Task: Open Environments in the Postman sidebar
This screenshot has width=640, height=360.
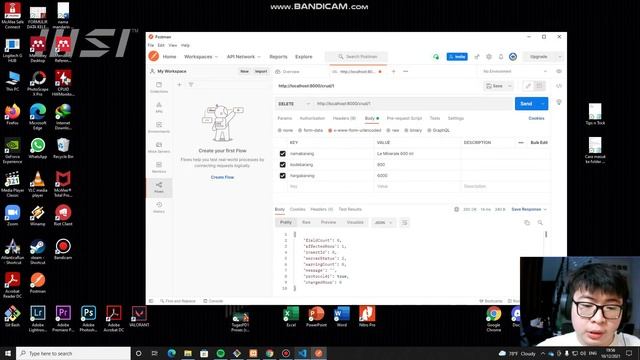Action: tap(159, 127)
